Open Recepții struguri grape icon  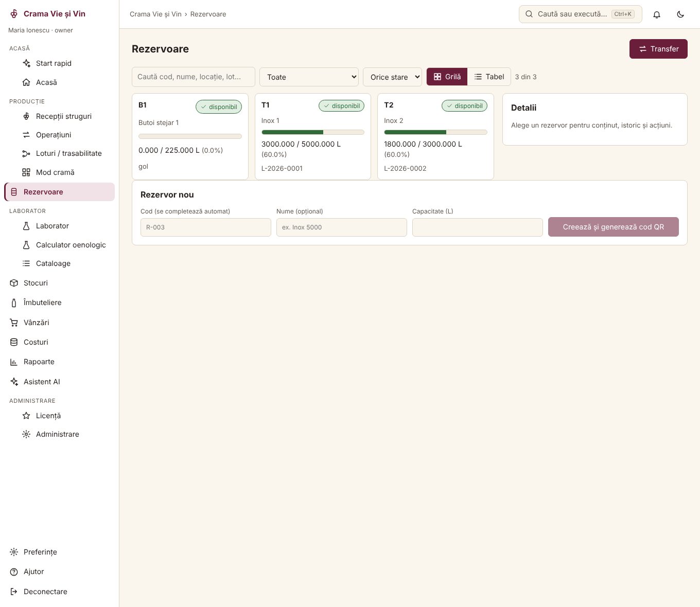[26, 116]
